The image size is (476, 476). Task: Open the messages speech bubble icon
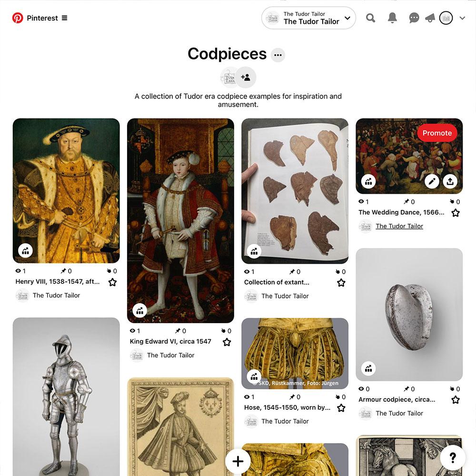tap(414, 18)
